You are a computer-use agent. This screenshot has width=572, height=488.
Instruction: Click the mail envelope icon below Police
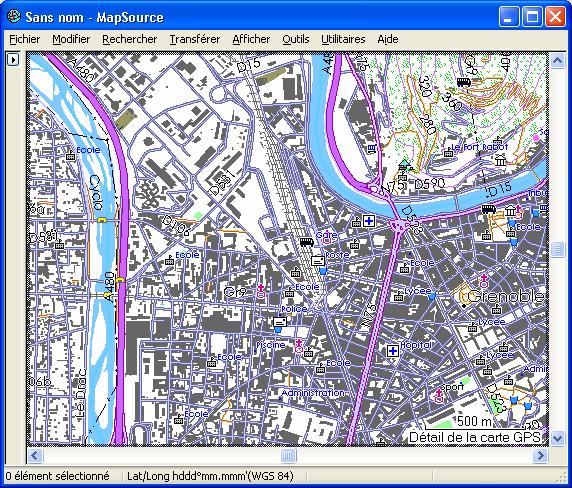pos(280,322)
